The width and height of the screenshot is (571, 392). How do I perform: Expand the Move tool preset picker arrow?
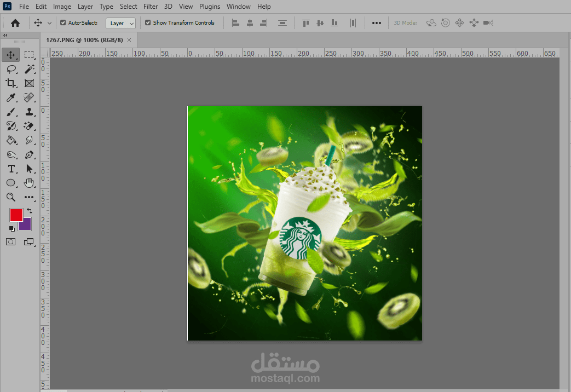pyautogui.click(x=50, y=23)
